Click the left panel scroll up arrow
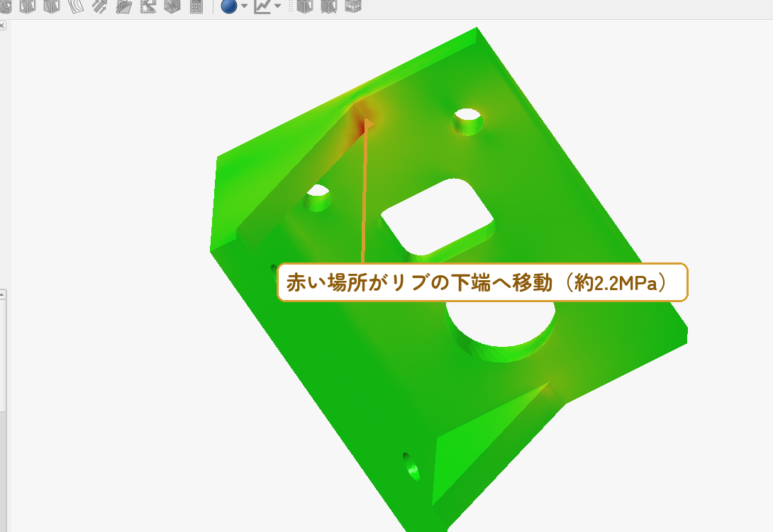The image size is (773, 532). click(2, 294)
